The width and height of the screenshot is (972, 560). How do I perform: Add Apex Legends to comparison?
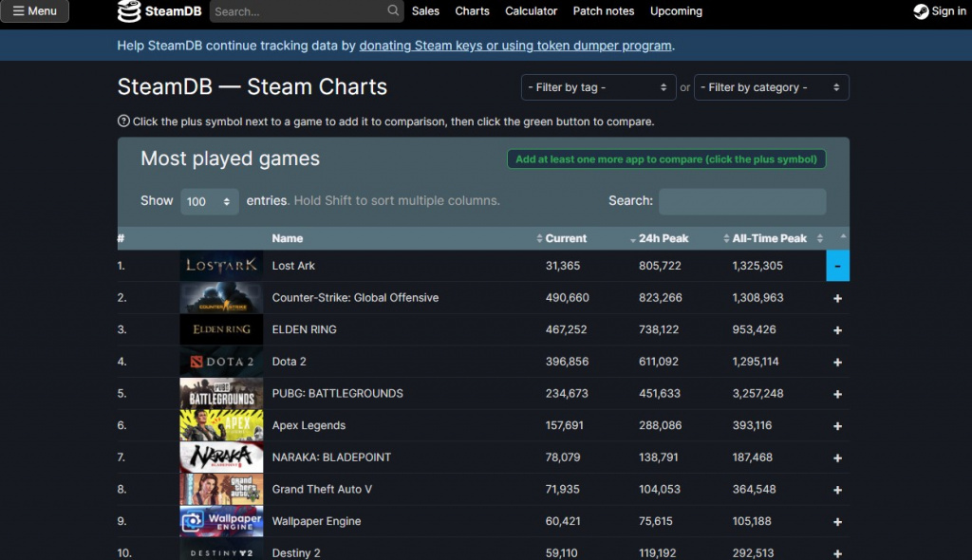pos(837,426)
